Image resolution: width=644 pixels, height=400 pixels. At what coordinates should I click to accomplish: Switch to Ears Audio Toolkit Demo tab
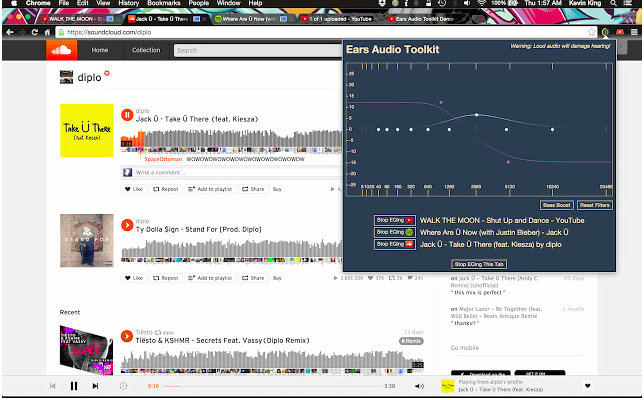point(425,19)
